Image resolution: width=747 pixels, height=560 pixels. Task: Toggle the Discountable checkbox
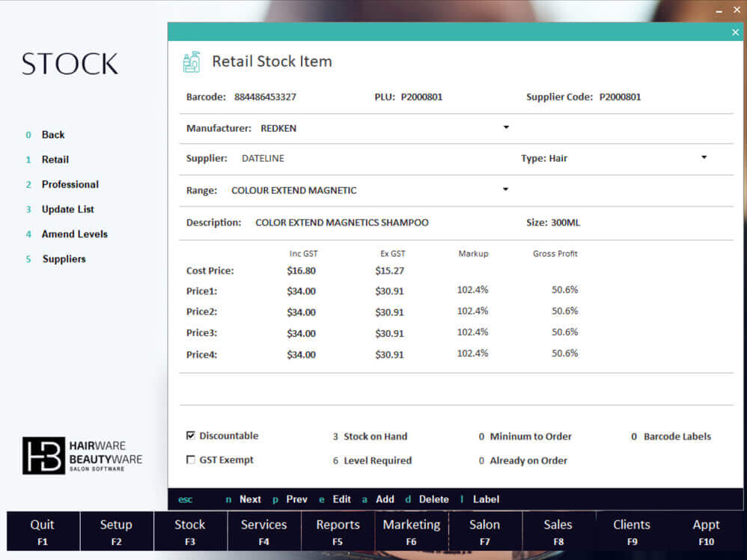(x=191, y=436)
